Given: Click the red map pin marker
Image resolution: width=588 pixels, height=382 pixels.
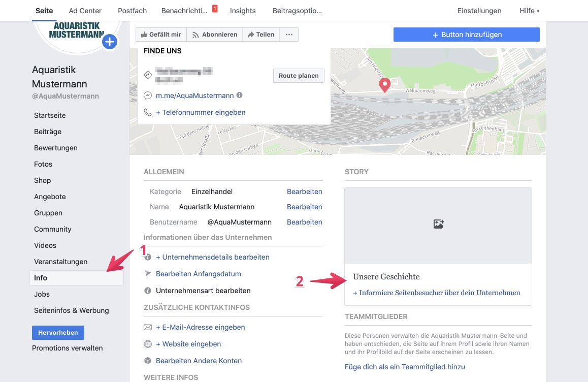Looking at the screenshot, I should click(384, 85).
